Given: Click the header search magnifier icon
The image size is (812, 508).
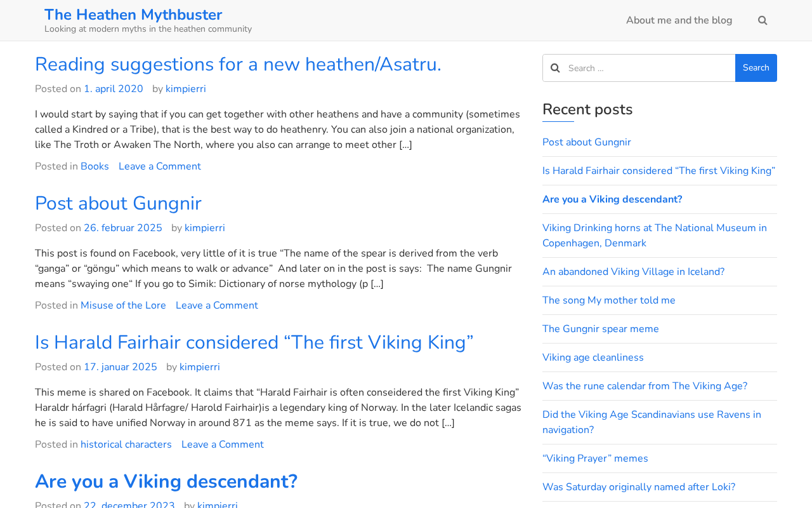Looking at the screenshot, I should click(763, 20).
